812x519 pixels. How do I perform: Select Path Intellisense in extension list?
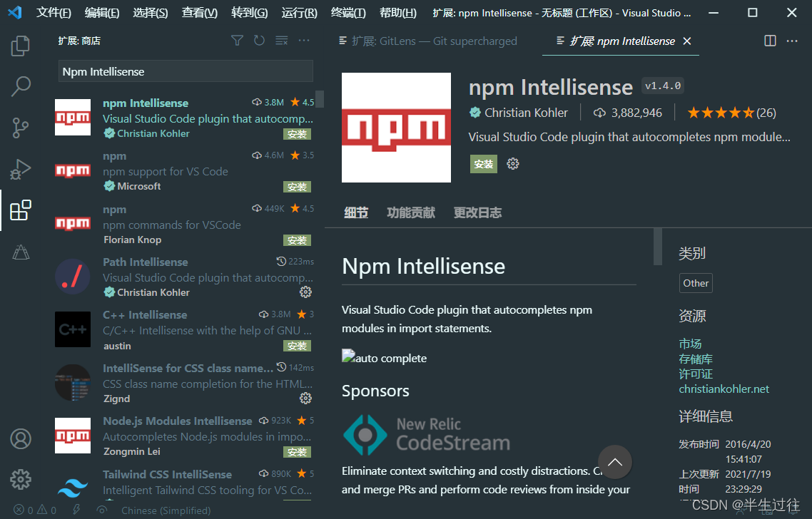tap(184, 277)
